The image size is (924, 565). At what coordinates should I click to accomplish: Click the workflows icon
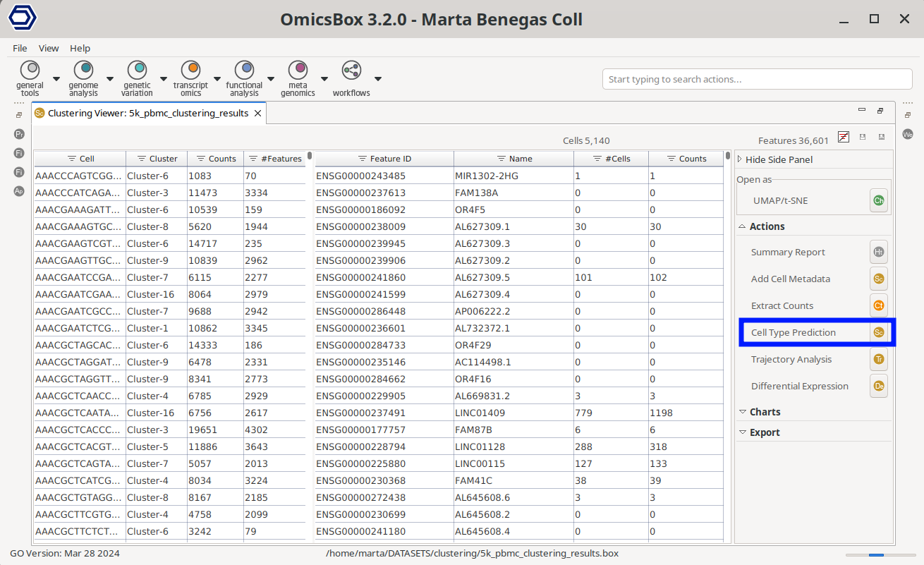pyautogui.click(x=351, y=71)
